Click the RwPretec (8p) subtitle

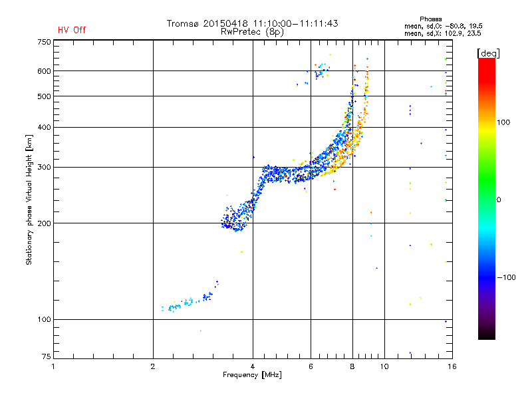[252, 32]
